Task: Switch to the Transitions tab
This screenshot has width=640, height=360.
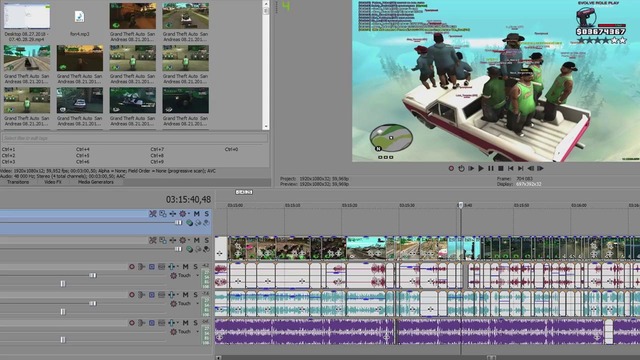Action: pos(18,182)
